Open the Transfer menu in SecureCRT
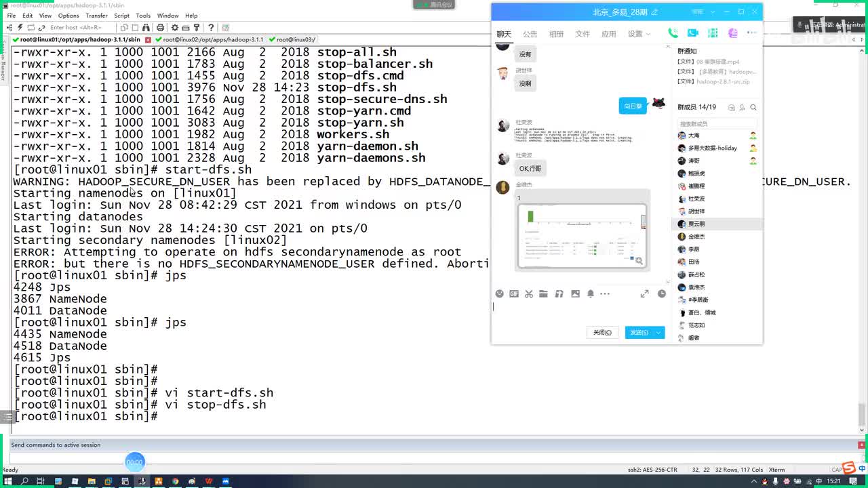Viewport: 868px width, 488px height. [96, 16]
